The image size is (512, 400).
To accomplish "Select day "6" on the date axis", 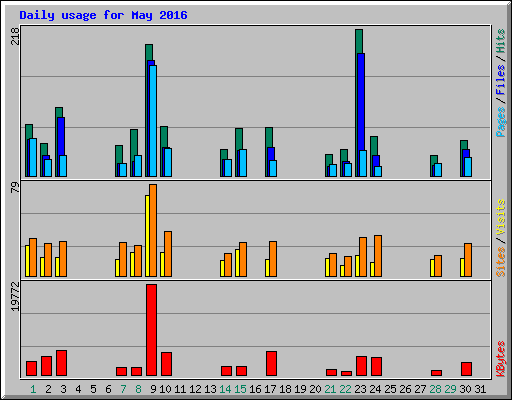I will point(108,389).
